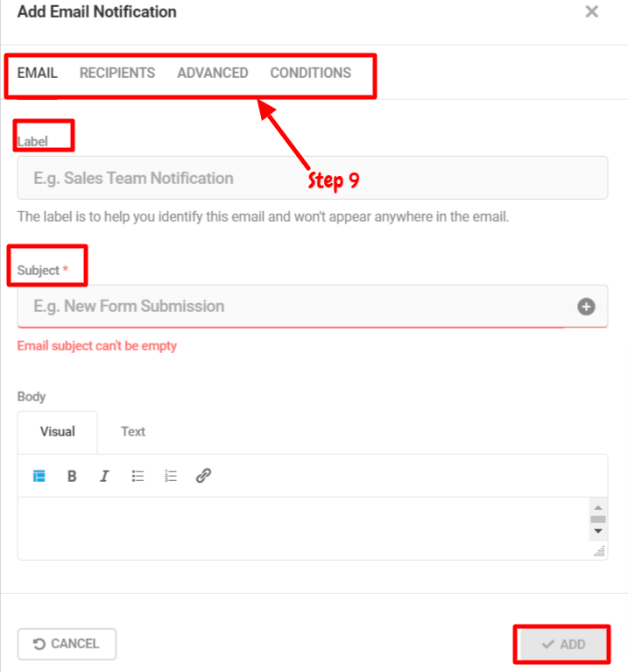Viewport: 628px width, 672px height.
Task: Click the Add Email Notification title
Action: tap(97, 11)
